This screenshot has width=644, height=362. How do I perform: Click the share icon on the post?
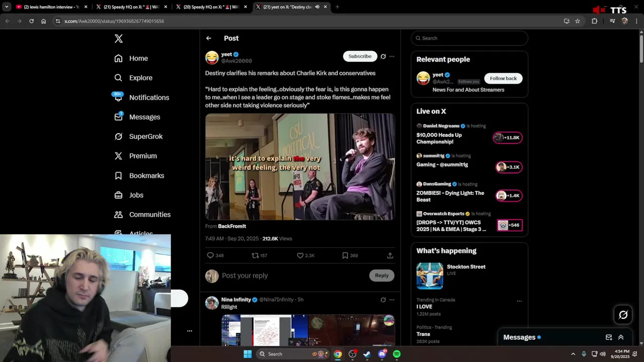click(x=390, y=255)
